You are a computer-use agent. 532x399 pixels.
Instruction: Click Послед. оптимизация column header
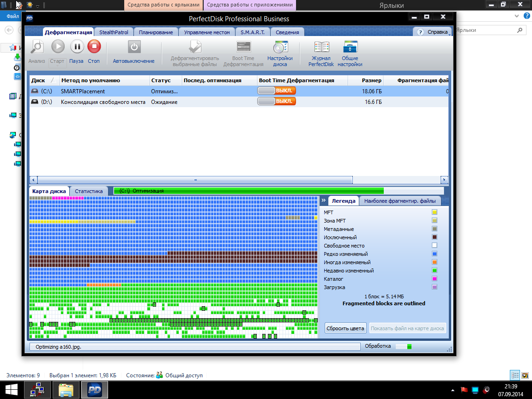coord(219,80)
